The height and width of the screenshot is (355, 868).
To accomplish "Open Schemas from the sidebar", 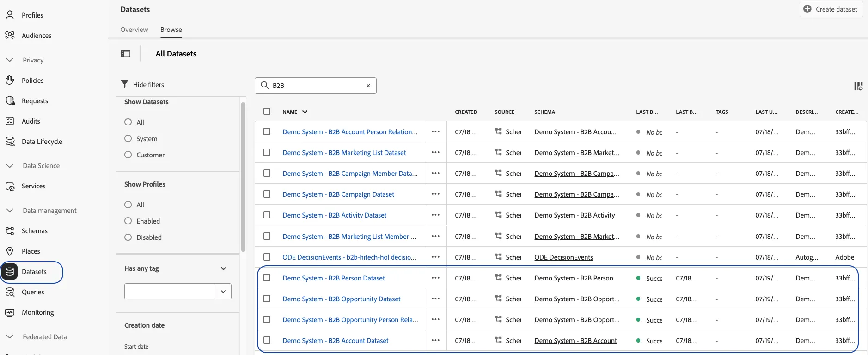I will [34, 231].
